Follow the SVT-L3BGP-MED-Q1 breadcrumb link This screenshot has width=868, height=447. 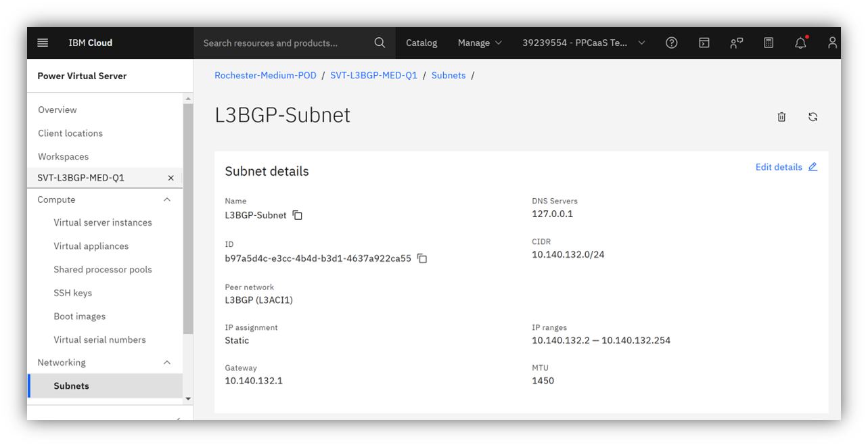pos(373,75)
